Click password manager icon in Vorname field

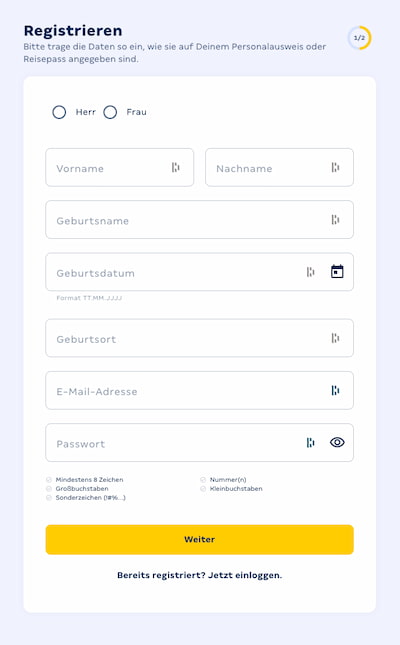coord(176,167)
